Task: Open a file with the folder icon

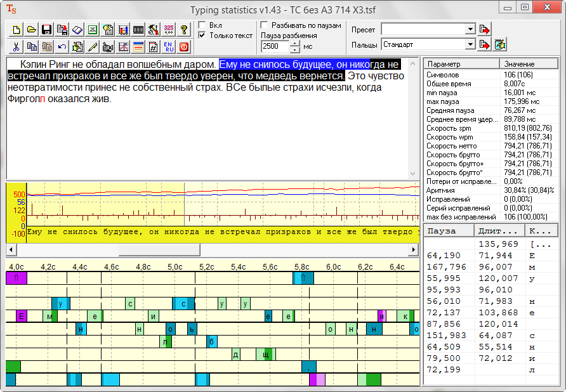Action: pyautogui.click(x=31, y=30)
